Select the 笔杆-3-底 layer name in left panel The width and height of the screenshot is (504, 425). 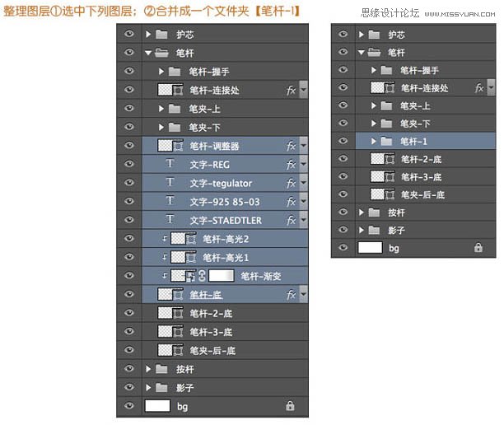211,332
